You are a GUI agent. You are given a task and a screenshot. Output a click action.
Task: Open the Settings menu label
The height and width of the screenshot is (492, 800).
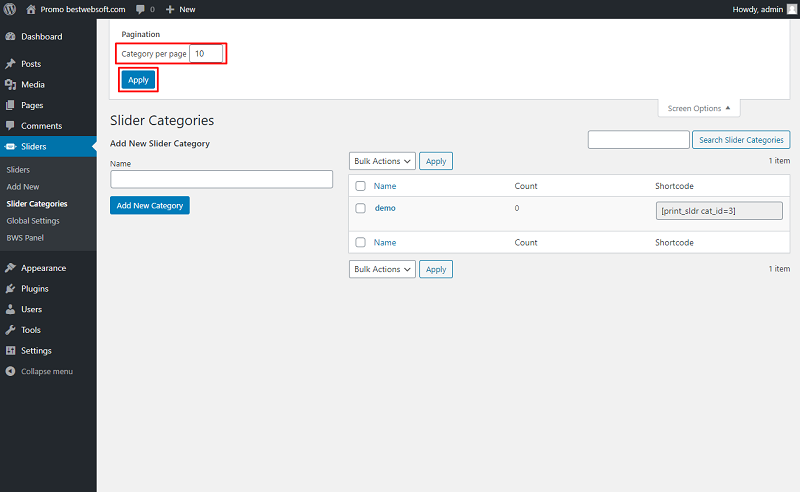pyautogui.click(x=36, y=351)
